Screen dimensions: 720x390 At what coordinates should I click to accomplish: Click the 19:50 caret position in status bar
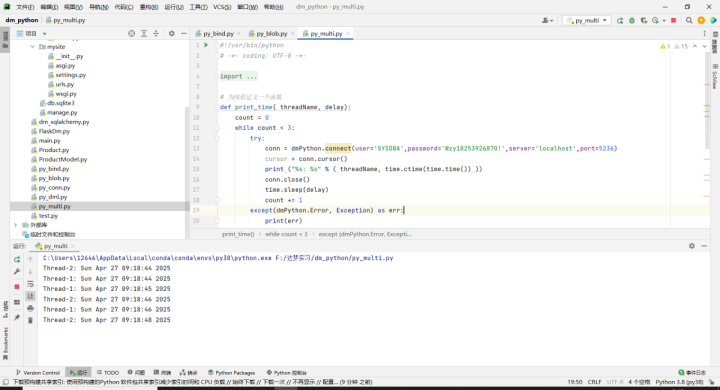pyautogui.click(x=574, y=382)
